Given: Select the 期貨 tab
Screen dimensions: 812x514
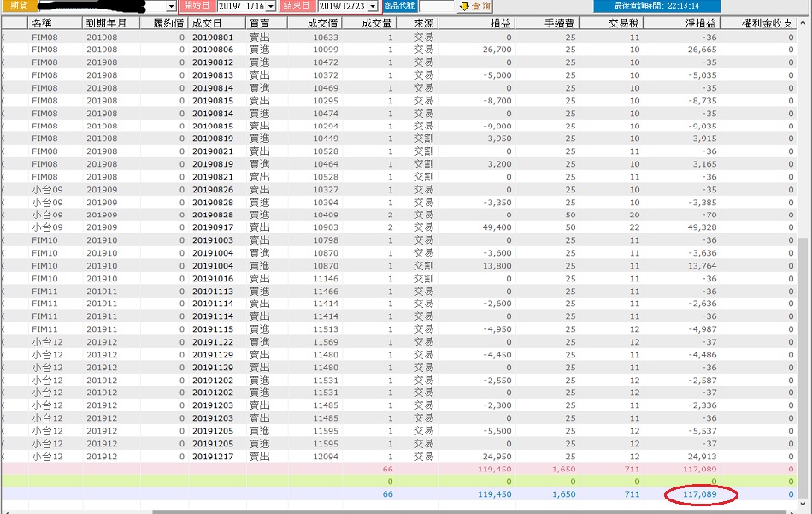Looking at the screenshot, I should (18, 6).
